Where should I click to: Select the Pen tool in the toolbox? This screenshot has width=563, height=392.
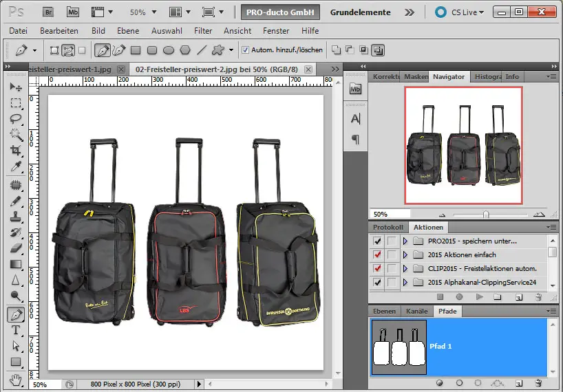click(16, 315)
